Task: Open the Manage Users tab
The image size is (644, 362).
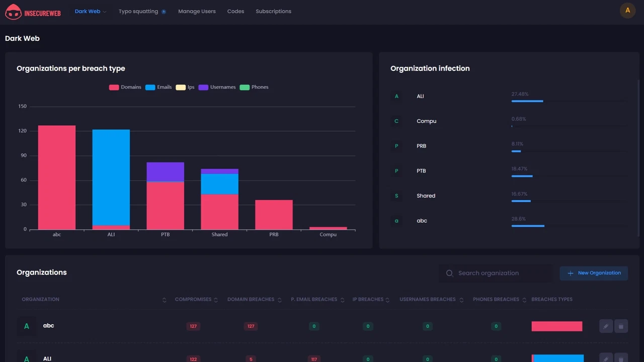Action: 197,12
